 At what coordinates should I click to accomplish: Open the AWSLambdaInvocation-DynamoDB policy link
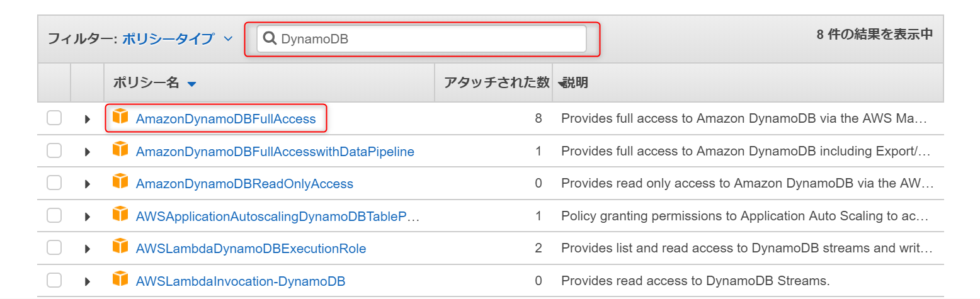click(241, 281)
